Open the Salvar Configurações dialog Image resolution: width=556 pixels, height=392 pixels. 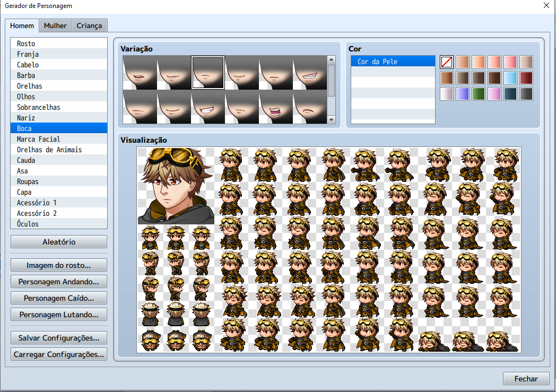tap(58, 337)
